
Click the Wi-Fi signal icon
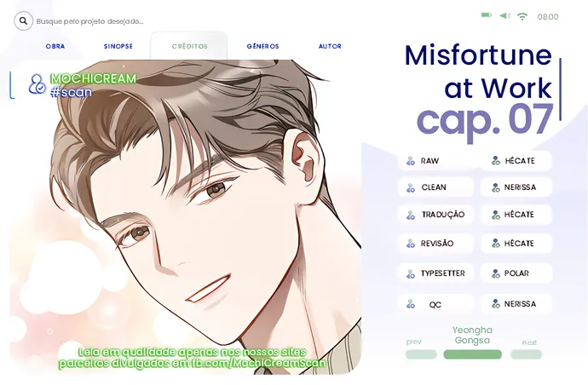522,16
